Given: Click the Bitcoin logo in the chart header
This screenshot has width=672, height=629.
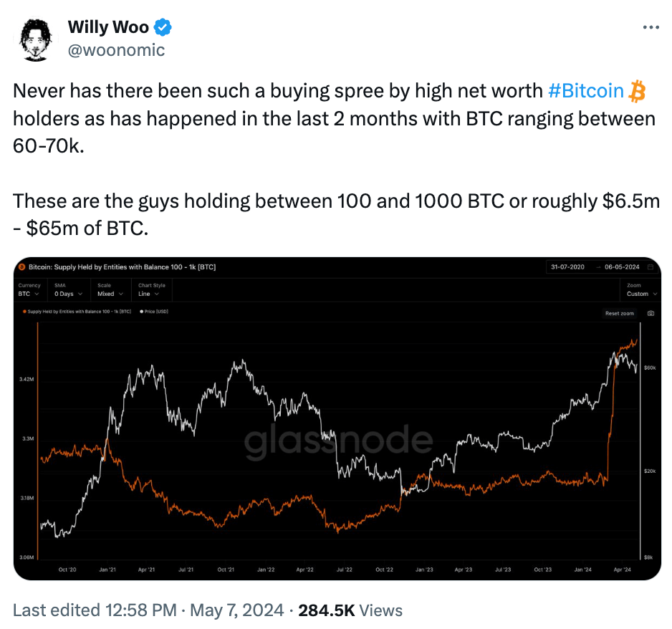Looking at the screenshot, I should point(23,267).
